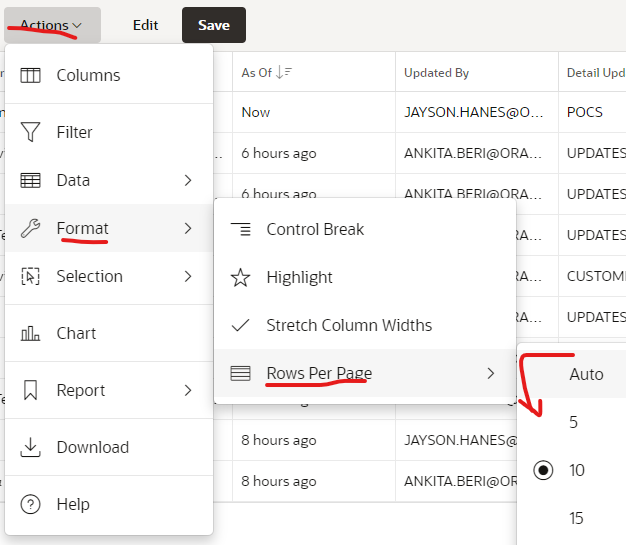This screenshot has width=626, height=545.
Task: Open the Actions dropdown menu
Action: click(52, 25)
